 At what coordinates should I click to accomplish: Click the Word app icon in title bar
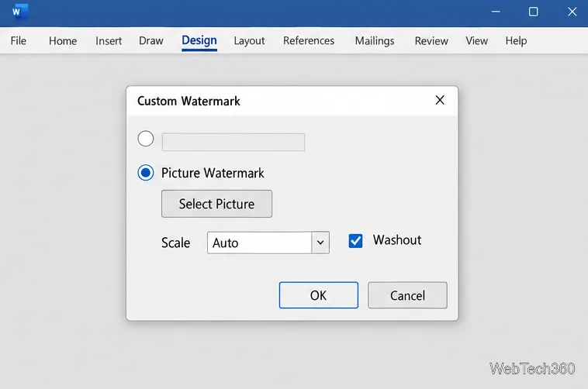[19, 12]
